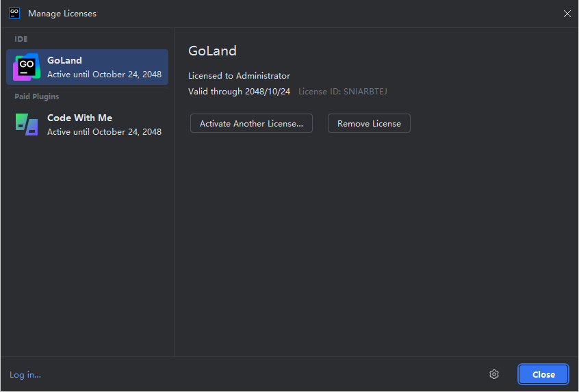The image size is (579, 392).
Task: Click Licensed to Administrator text
Action: point(239,76)
